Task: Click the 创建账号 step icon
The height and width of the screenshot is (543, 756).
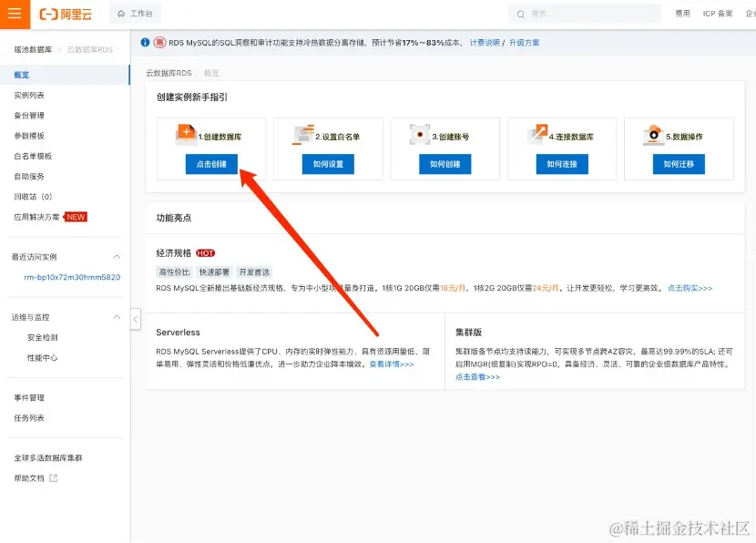Action: [420, 135]
